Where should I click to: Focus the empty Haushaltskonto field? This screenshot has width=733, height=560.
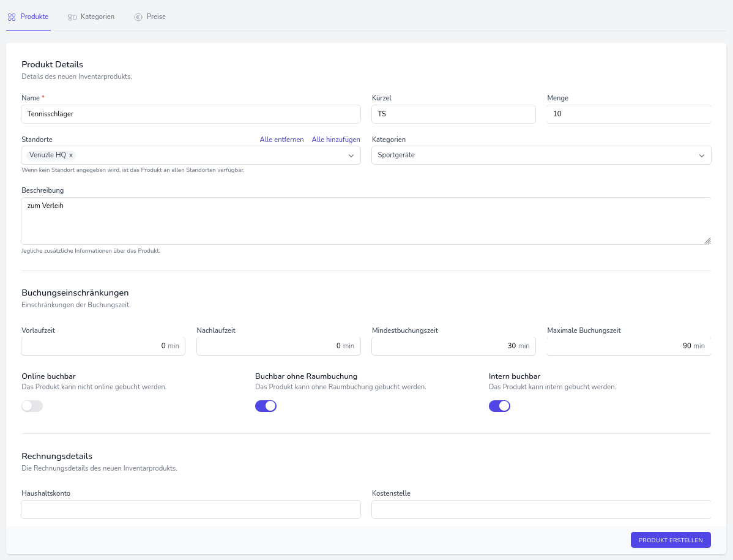pos(191,509)
